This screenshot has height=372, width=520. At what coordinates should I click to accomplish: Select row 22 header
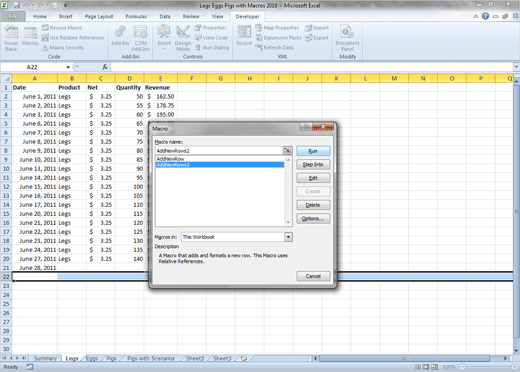tap(6, 277)
